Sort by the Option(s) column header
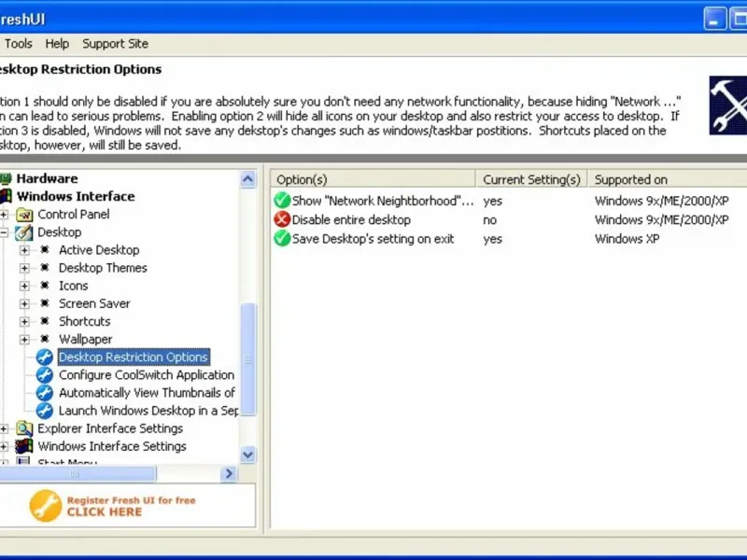747x560 pixels. 373,179
